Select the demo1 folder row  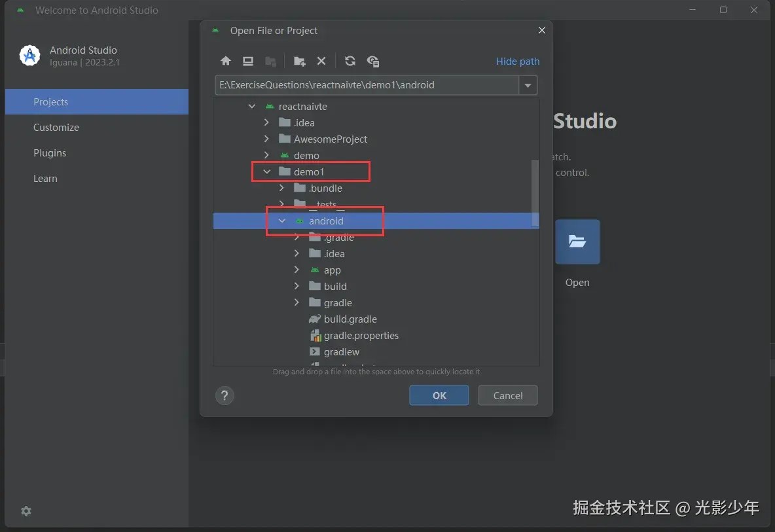[376, 171]
